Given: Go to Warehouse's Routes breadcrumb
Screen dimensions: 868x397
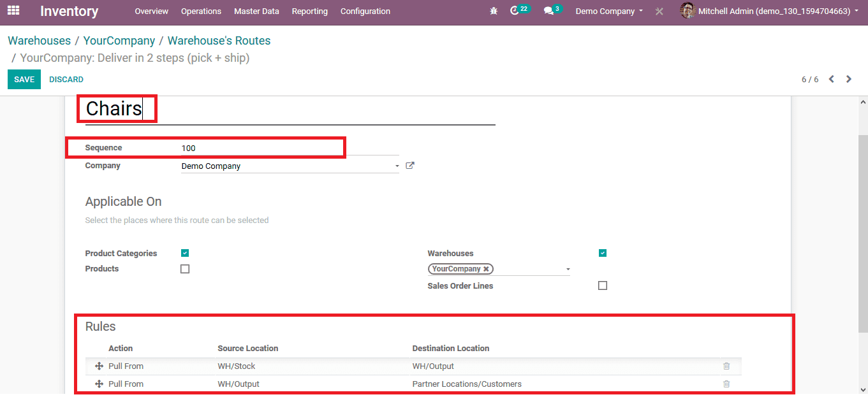Looking at the screenshot, I should click(x=219, y=41).
